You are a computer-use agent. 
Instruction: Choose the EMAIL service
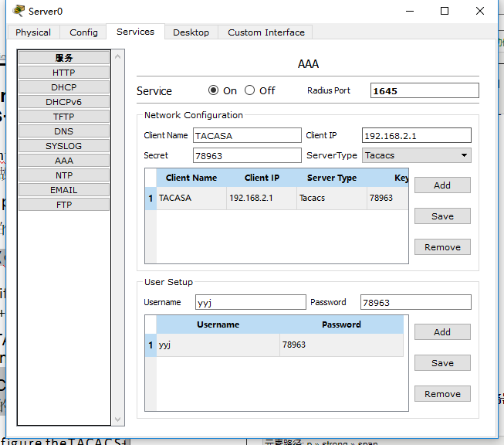click(x=64, y=190)
